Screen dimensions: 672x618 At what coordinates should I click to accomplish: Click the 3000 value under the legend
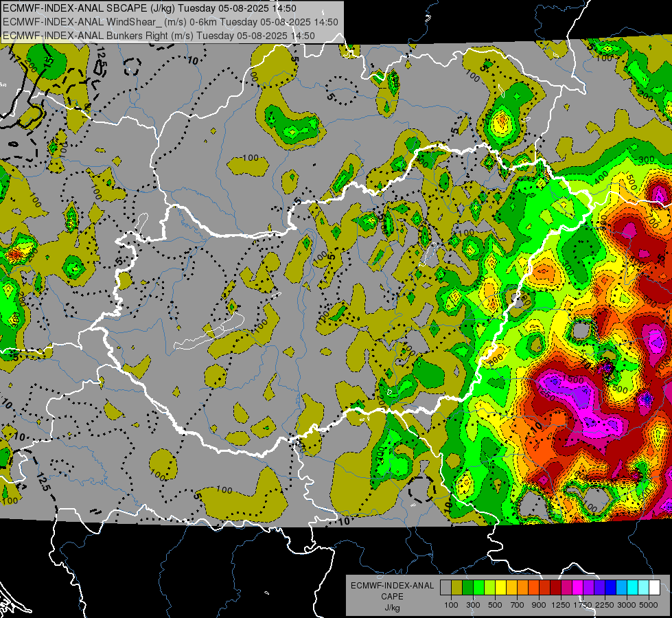(x=627, y=605)
